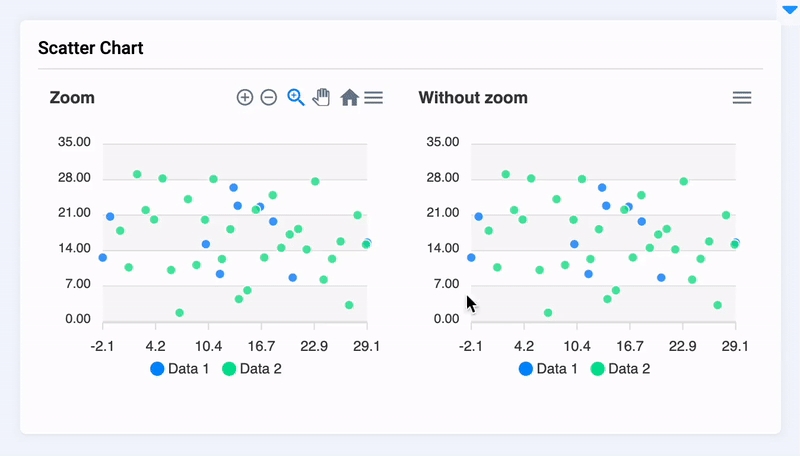Click the highest blue point in Zoom chart
The image size is (800, 456).
[x=234, y=188]
